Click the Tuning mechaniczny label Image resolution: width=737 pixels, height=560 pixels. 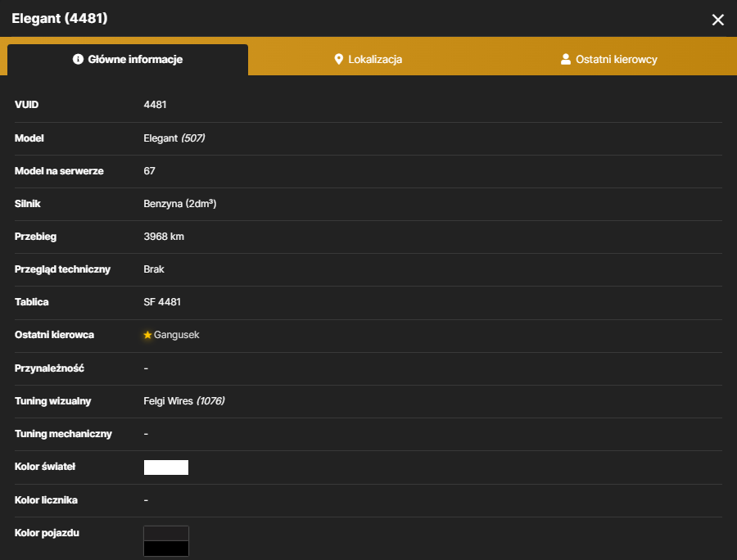click(x=63, y=434)
